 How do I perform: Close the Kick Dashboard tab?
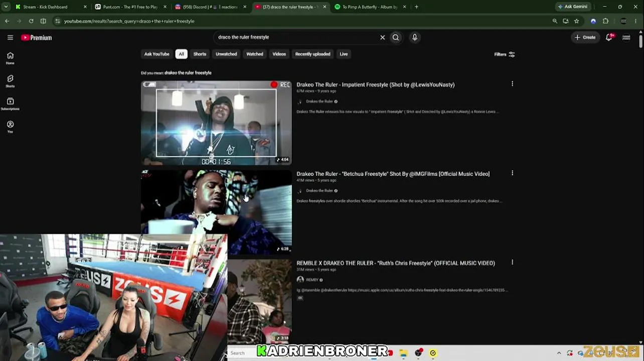(x=85, y=7)
